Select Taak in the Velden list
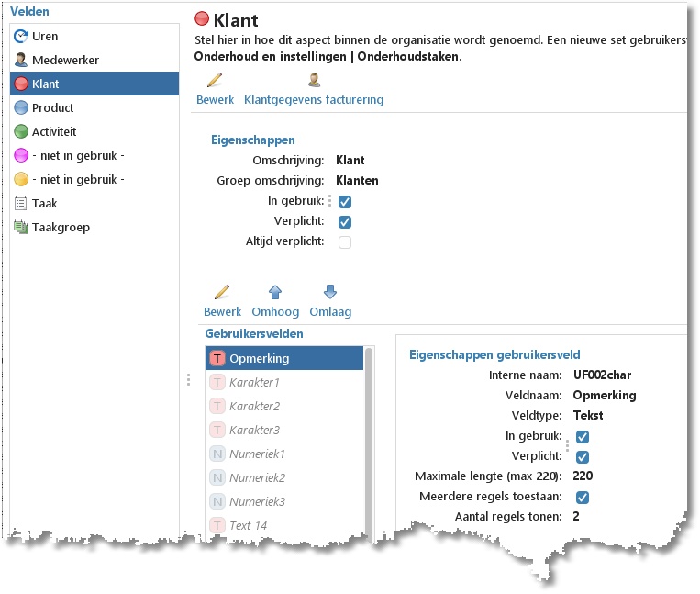Viewport: 700px width, 594px height. tap(94, 203)
